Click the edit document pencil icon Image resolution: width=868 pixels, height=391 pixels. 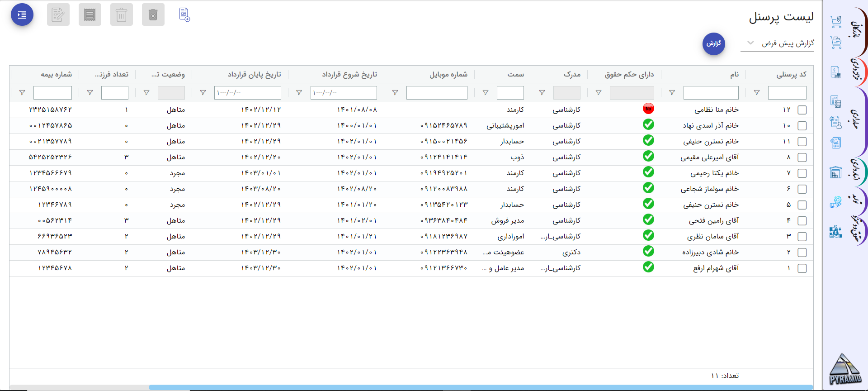click(x=58, y=15)
